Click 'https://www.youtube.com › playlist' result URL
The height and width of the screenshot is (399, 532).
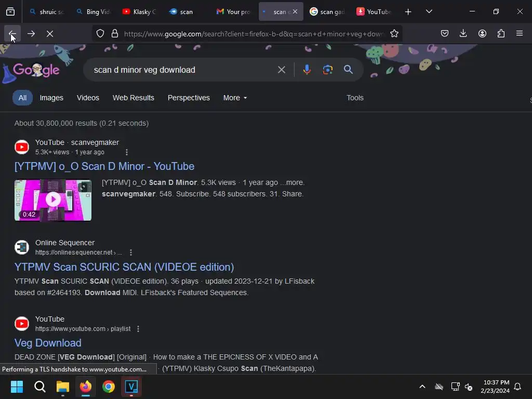(x=83, y=329)
